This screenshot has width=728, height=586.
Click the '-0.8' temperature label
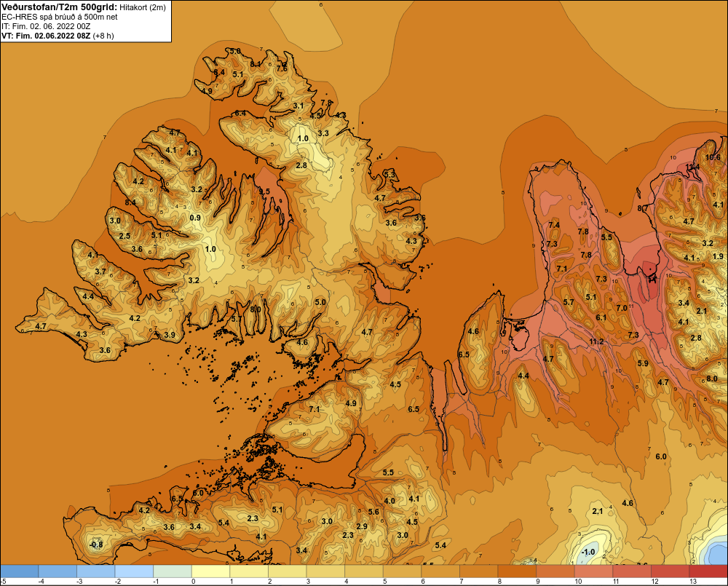96,545
